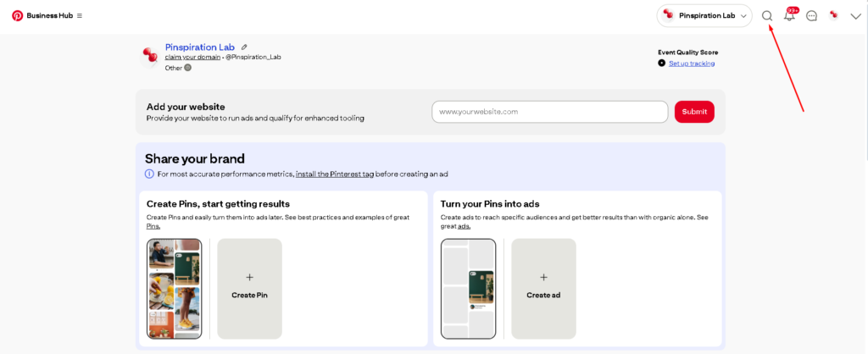Viewport: 868px width, 354px height.
Task: Click the Pins phone preview thumbnail
Action: 175,289
